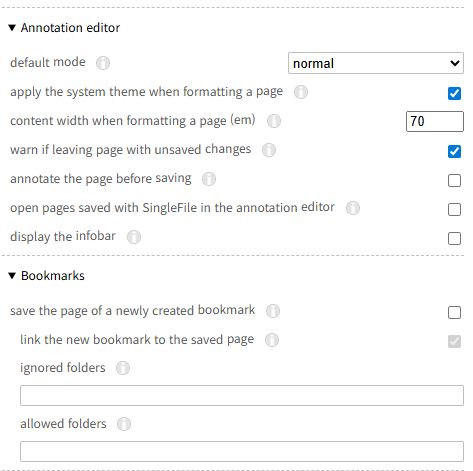Enable open saved pages in annotation editor

pos(454,209)
